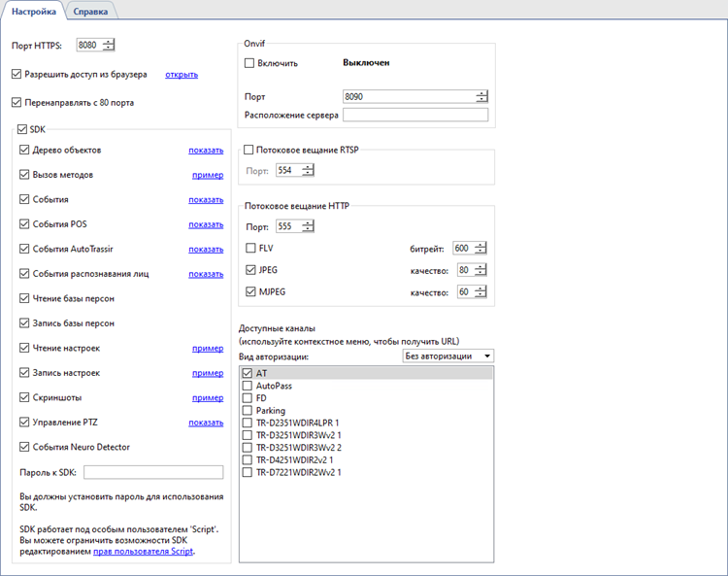Check the AutoPass channel checkbox
The width and height of the screenshot is (728, 576).
coord(248,386)
